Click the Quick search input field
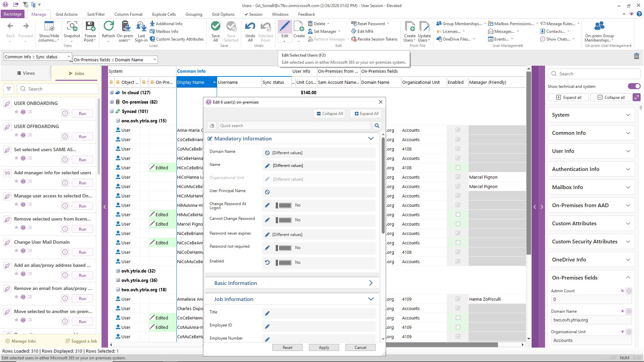The height and width of the screenshot is (362, 644). (294, 126)
